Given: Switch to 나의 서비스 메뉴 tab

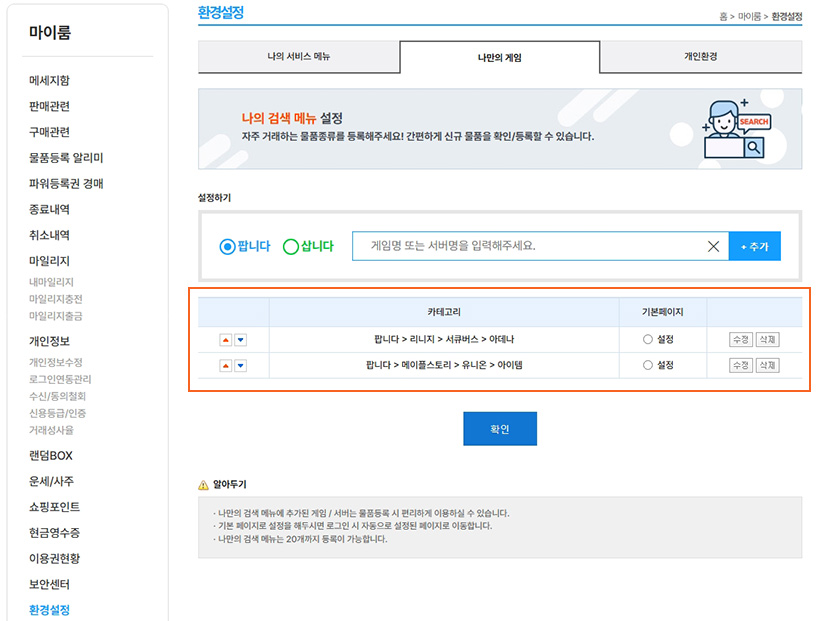Looking at the screenshot, I should 298,57.
